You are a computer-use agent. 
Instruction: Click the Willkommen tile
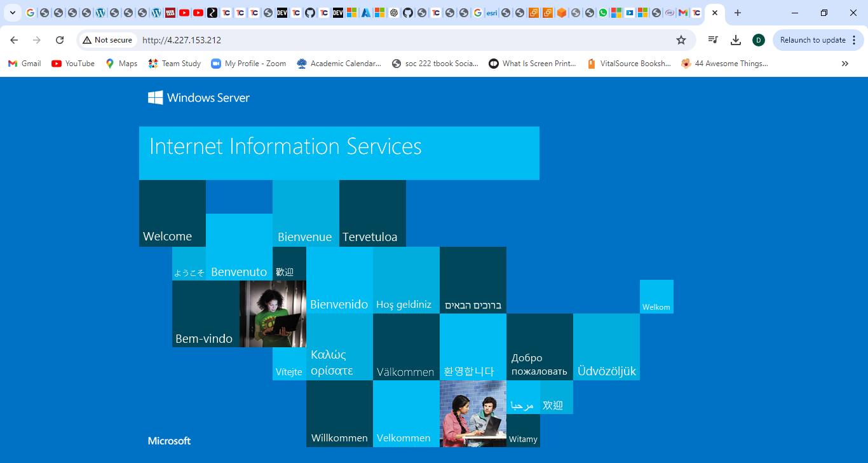(x=339, y=413)
